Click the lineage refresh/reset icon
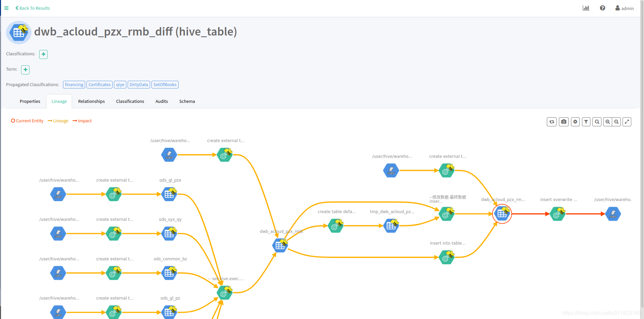 [x=552, y=122]
